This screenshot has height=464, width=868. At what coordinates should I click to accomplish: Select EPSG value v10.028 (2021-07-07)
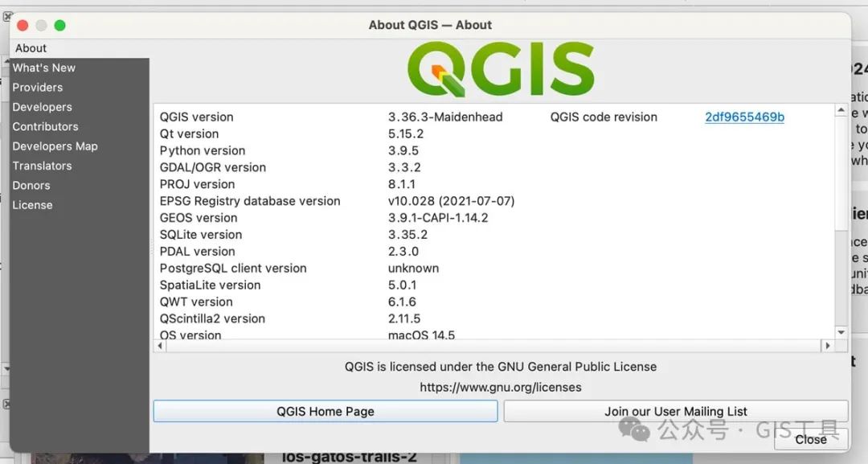coord(451,201)
